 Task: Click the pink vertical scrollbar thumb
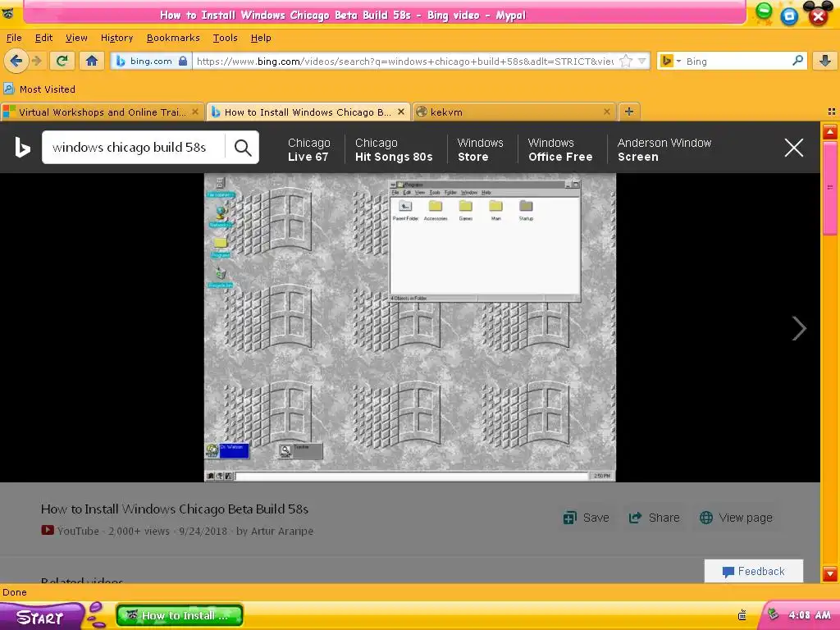pyautogui.click(x=830, y=188)
